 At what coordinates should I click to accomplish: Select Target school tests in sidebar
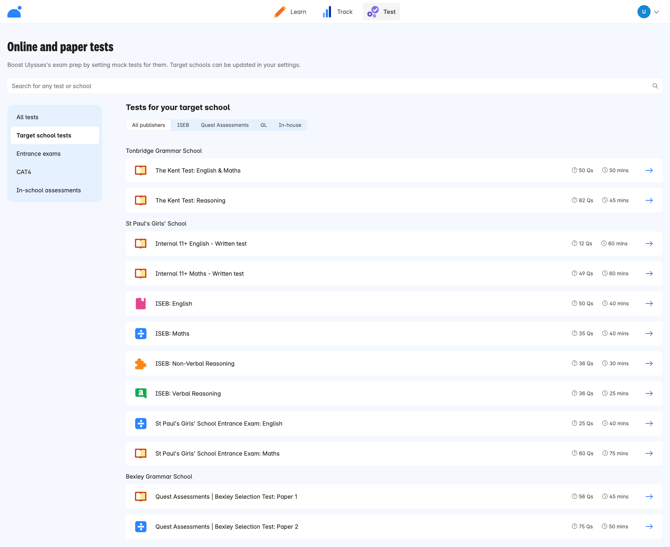55,135
